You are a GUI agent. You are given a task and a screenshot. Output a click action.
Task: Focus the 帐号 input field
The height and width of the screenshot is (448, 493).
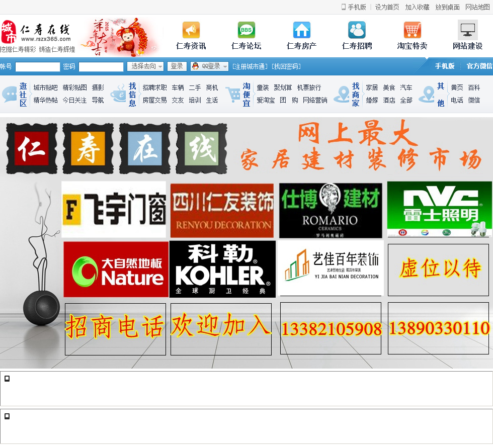[38, 66]
